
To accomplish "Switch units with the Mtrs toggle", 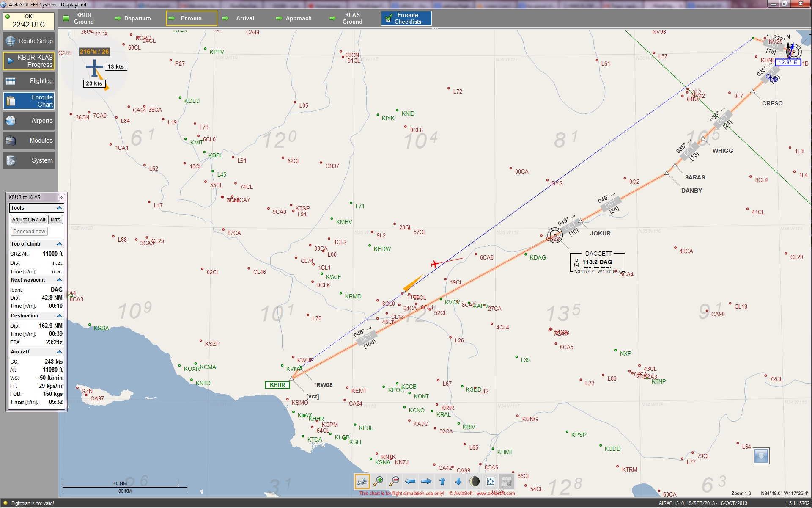I will [x=55, y=220].
